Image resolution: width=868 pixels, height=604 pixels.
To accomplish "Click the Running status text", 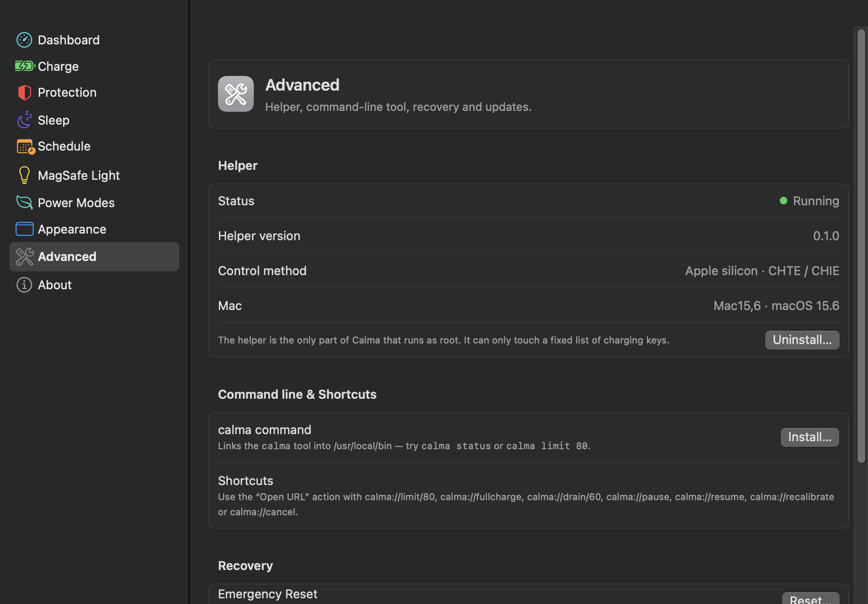I will 816,201.
